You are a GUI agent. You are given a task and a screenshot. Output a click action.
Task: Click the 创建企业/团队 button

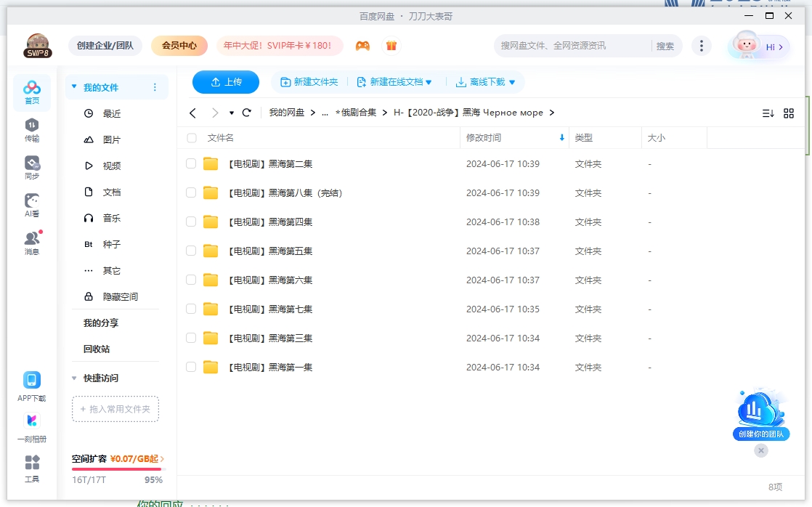pyautogui.click(x=105, y=46)
